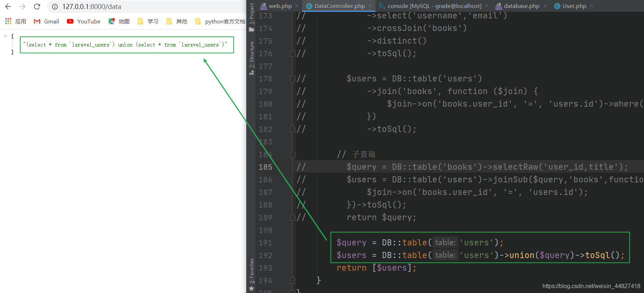Switch to the MySQL console tab

[x=430, y=6]
